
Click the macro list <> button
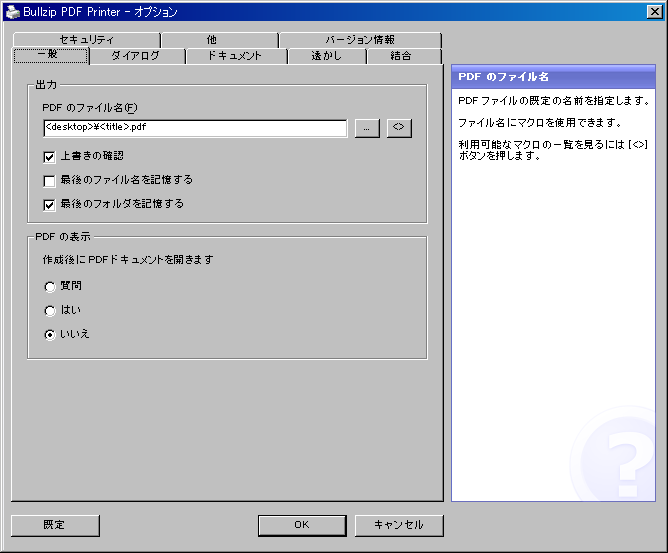tap(400, 128)
